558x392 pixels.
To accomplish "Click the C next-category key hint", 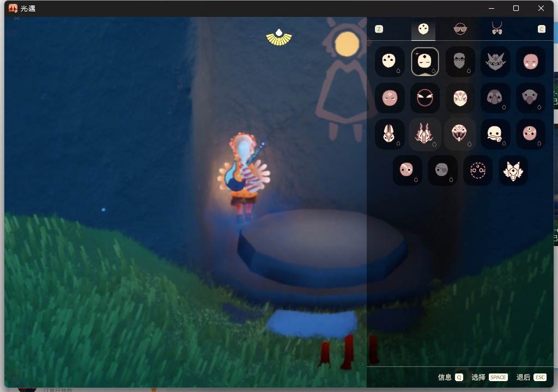I will point(541,29).
